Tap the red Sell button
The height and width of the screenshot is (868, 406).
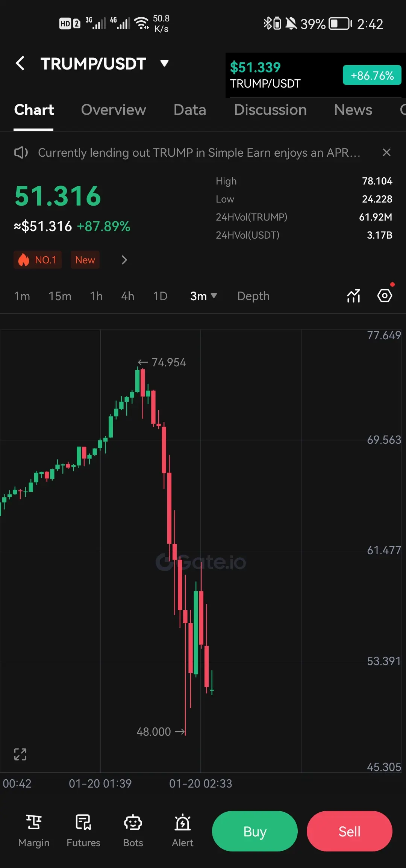(350, 831)
